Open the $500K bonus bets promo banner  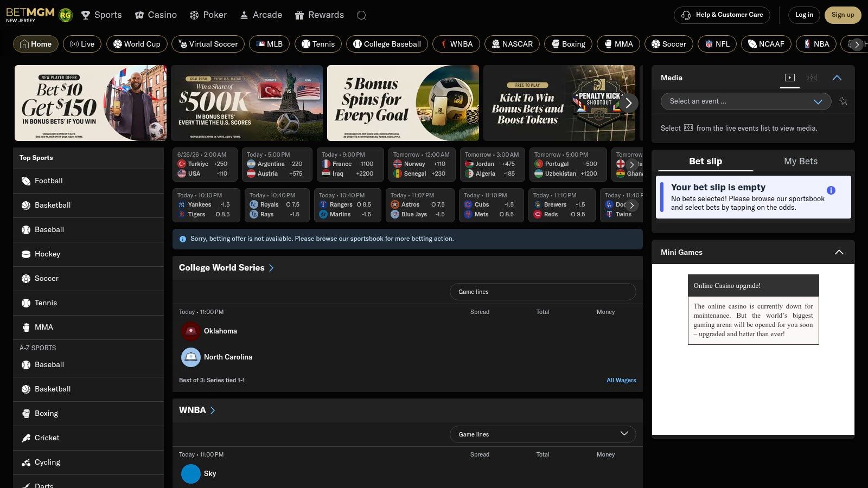[x=247, y=103]
